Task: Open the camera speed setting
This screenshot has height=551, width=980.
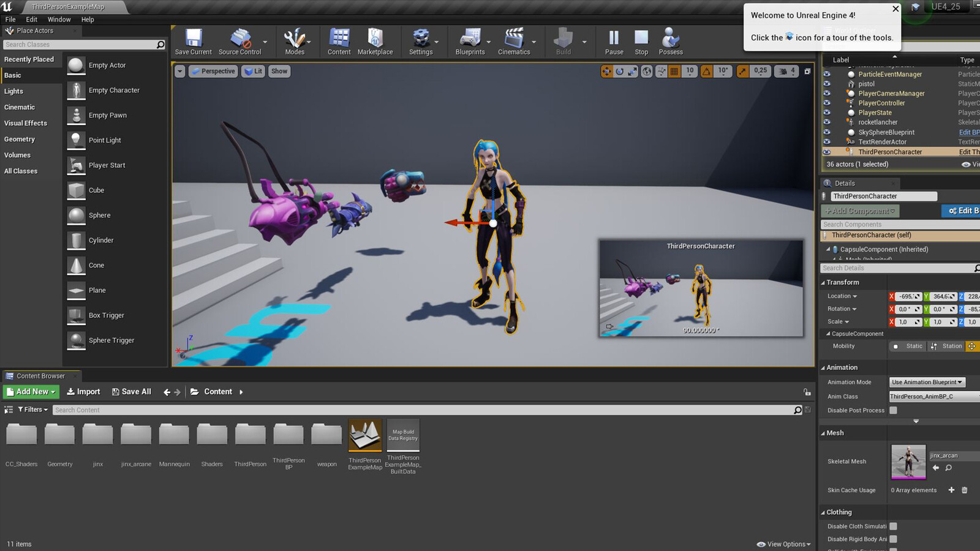Action: [786, 71]
